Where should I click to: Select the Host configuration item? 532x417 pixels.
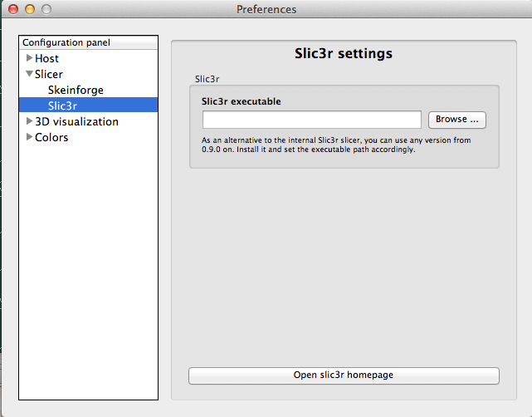pyautogui.click(x=46, y=59)
